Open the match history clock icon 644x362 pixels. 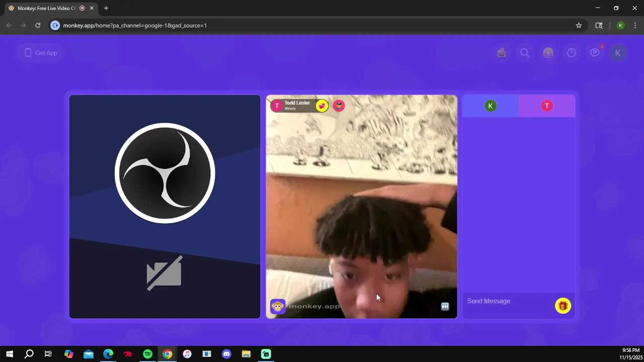point(572,53)
